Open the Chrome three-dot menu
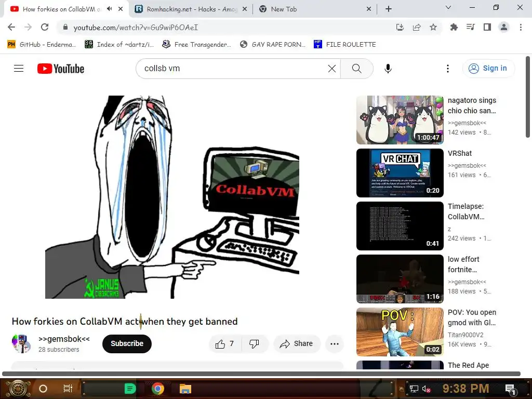Viewport: 532px width, 399px height. 521,27
